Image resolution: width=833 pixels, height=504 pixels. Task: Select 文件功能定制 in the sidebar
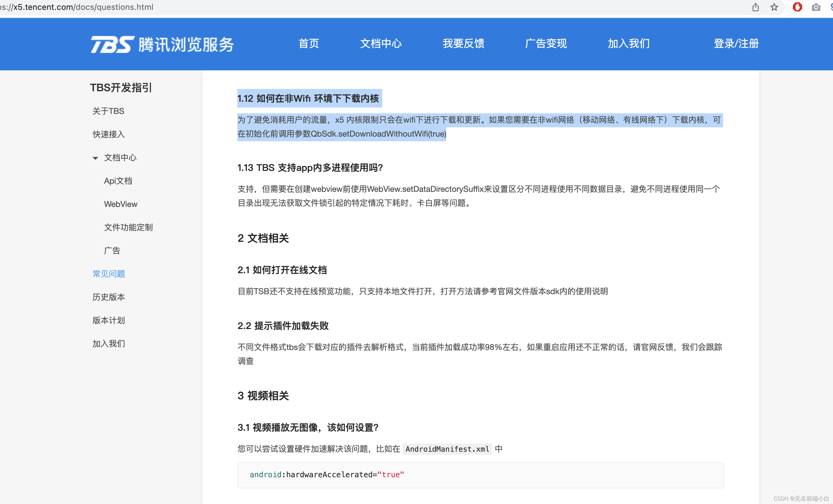tap(128, 227)
